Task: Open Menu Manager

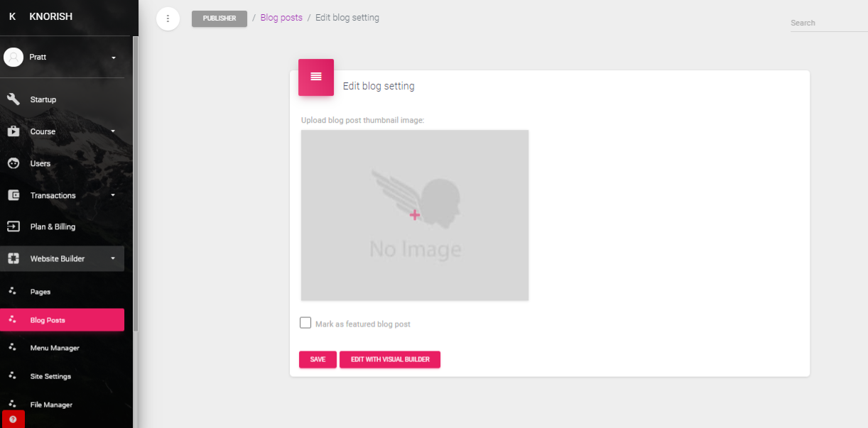Action: coord(63,348)
